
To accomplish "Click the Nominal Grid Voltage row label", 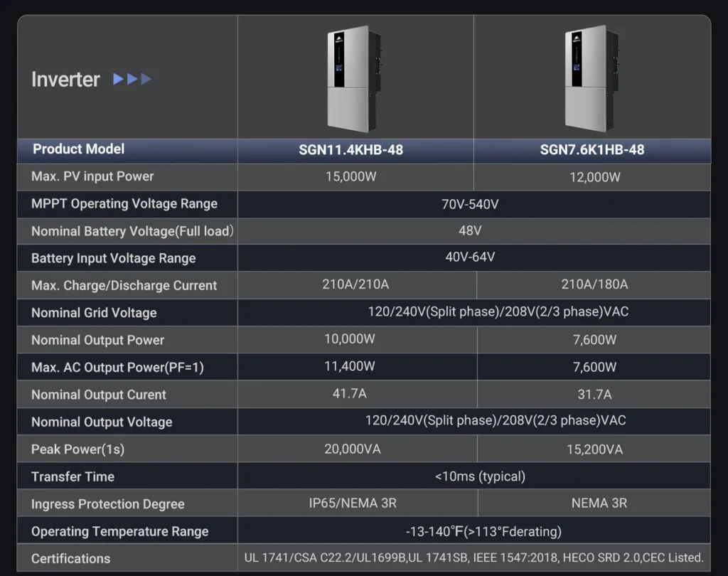I will click(x=94, y=313).
